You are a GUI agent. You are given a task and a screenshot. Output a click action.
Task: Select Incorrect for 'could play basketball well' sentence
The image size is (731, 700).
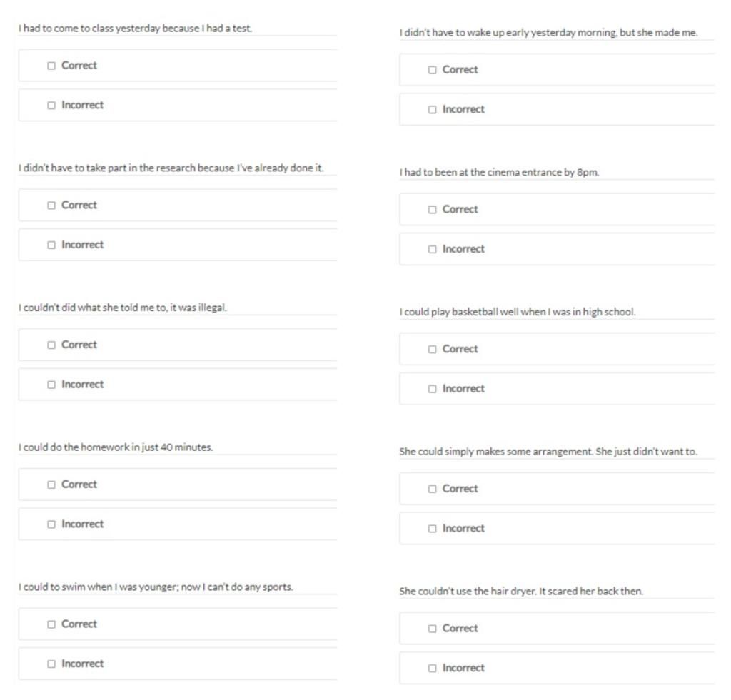433,389
